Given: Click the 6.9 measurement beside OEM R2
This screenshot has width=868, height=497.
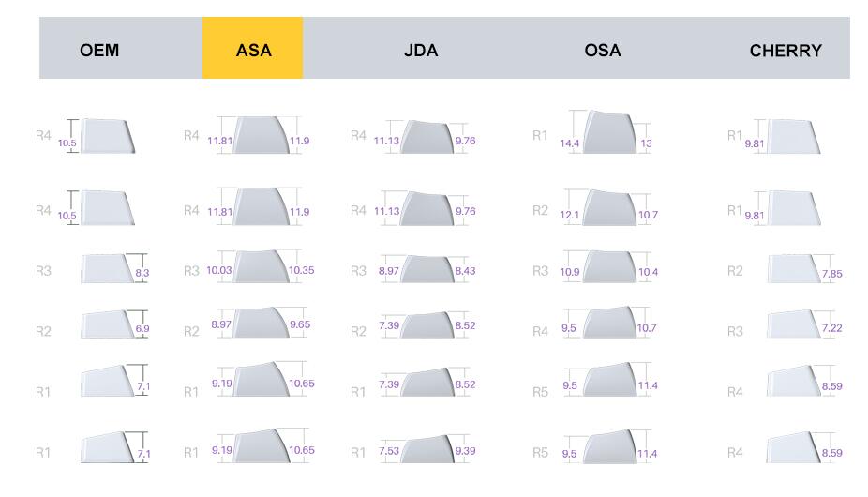Looking at the screenshot, I should point(142,329).
